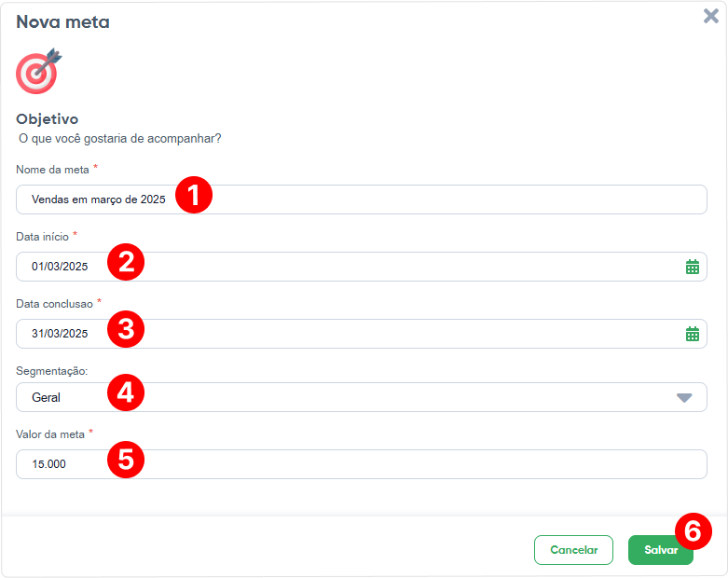Open the calendar picker for Data conclusao
Screen dimensions: 728x578
[693, 334]
